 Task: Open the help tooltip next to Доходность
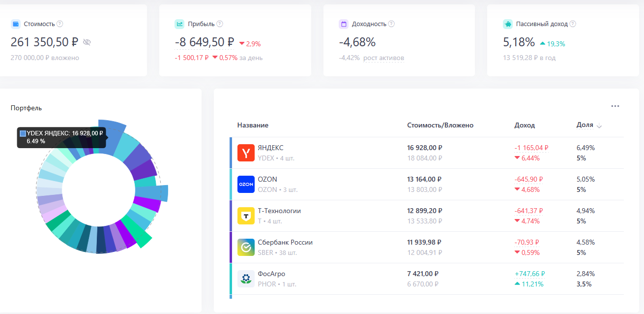(391, 24)
